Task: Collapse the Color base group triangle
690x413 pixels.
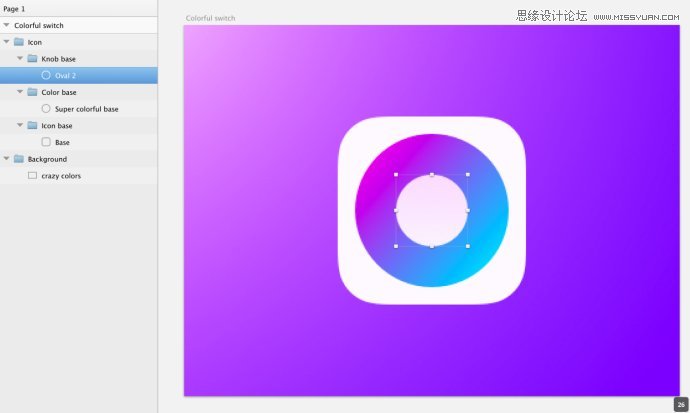Action: pos(20,91)
